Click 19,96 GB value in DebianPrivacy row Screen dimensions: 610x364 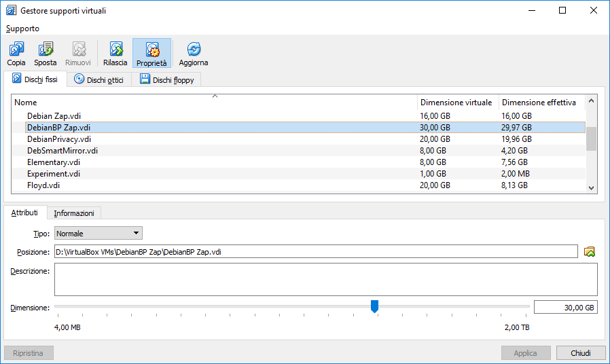click(516, 139)
